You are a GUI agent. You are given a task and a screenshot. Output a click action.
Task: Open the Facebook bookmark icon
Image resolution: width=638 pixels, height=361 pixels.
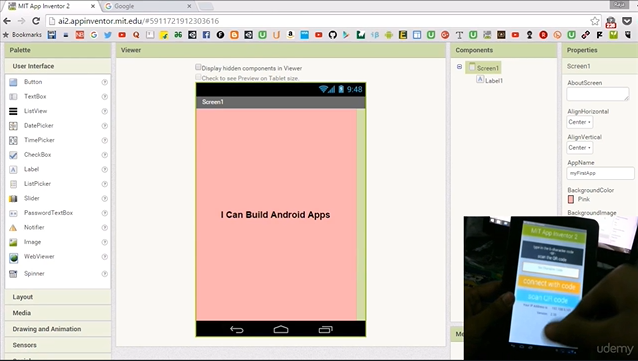206,35
